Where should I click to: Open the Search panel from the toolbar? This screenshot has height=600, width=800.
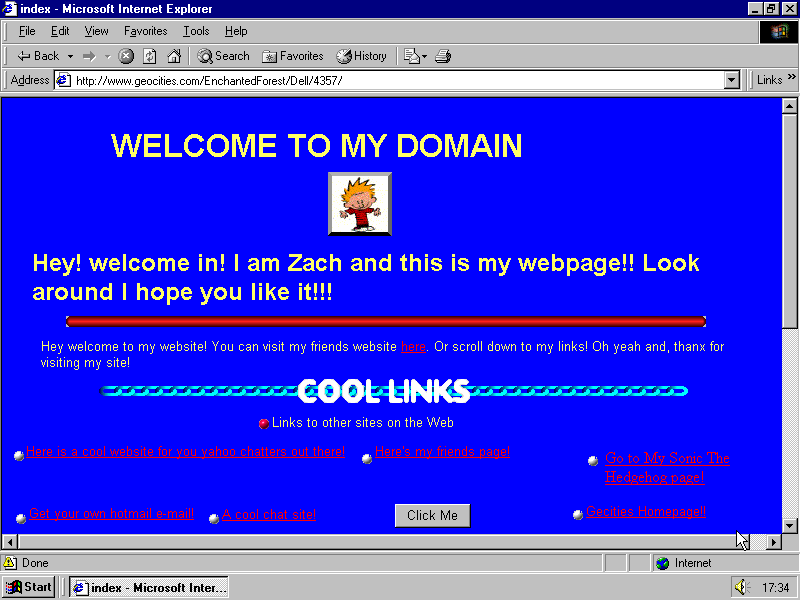coord(223,56)
